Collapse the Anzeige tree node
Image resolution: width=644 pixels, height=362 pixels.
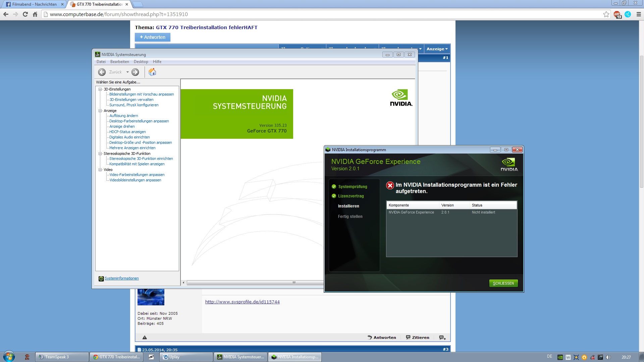click(100, 111)
